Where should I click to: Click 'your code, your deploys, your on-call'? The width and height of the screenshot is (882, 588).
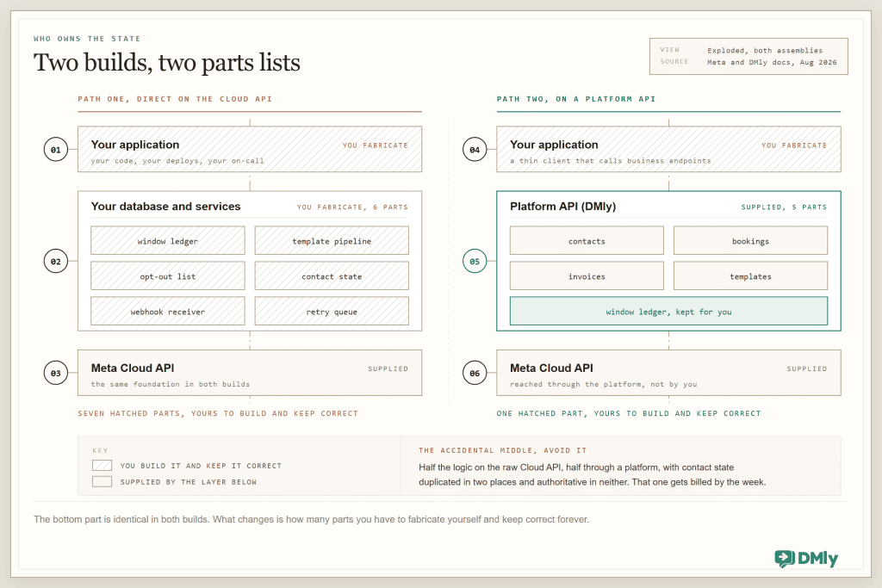coord(177,161)
